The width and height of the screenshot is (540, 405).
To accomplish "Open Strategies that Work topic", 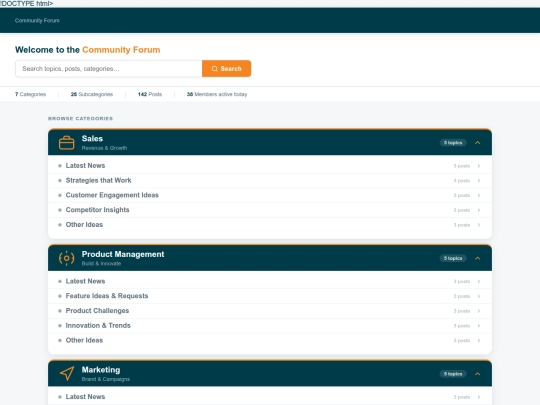I will coord(270,180).
